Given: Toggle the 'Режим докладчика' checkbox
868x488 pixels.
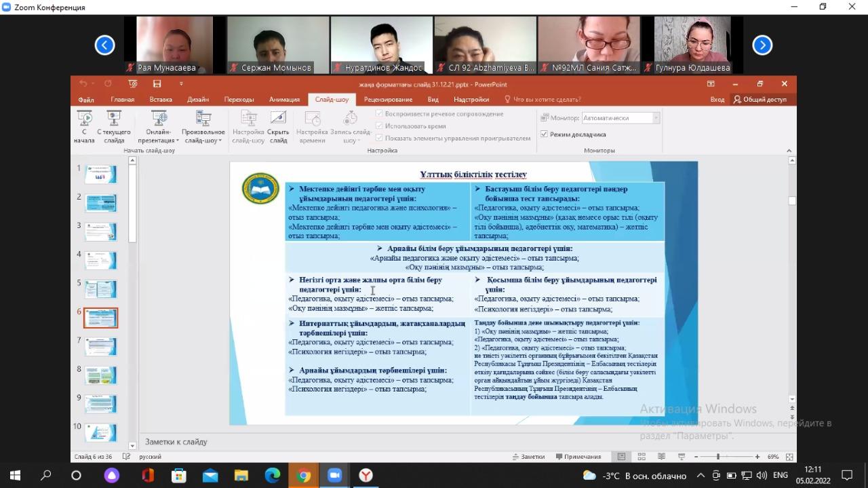Looking at the screenshot, I should [544, 134].
